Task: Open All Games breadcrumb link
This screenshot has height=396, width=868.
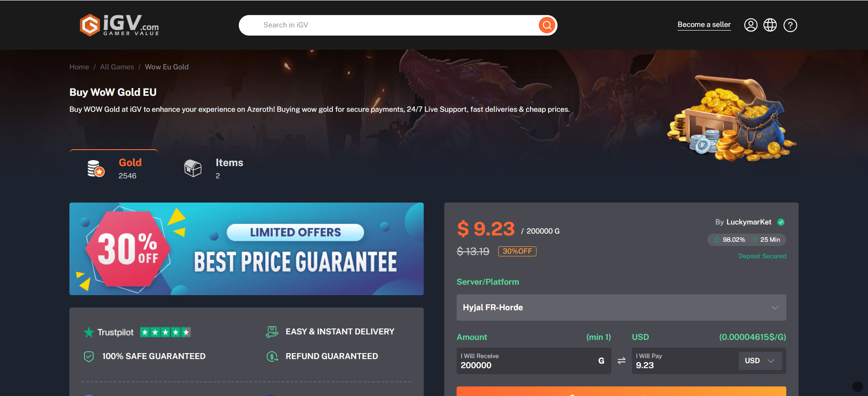Action: click(x=117, y=67)
